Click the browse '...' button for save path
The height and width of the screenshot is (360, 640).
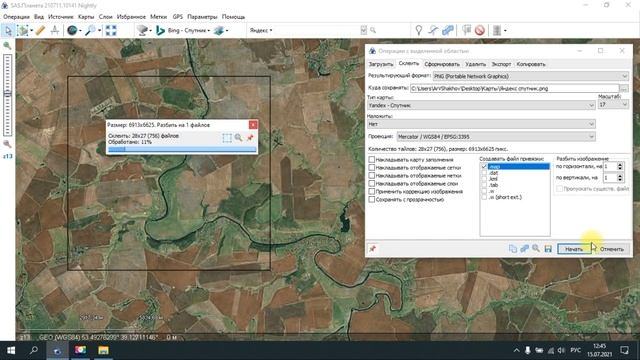point(624,88)
